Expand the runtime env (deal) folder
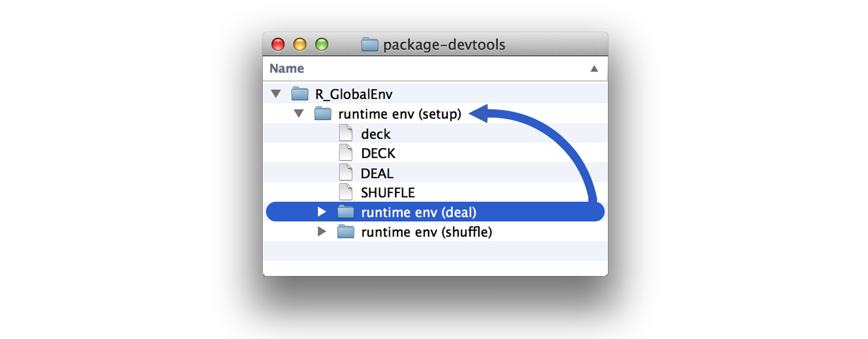Image resolution: width=868 pixels, height=339 pixels. click(x=322, y=212)
